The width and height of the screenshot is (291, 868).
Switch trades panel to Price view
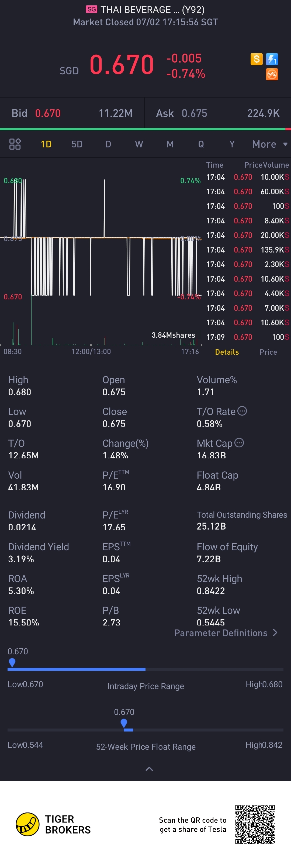coord(268,352)
